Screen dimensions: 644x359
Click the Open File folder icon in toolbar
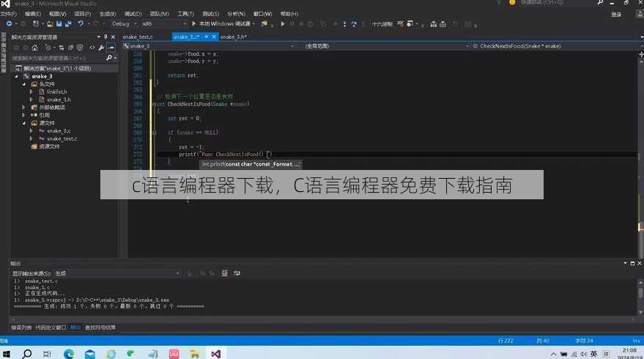tap(50, 24)
